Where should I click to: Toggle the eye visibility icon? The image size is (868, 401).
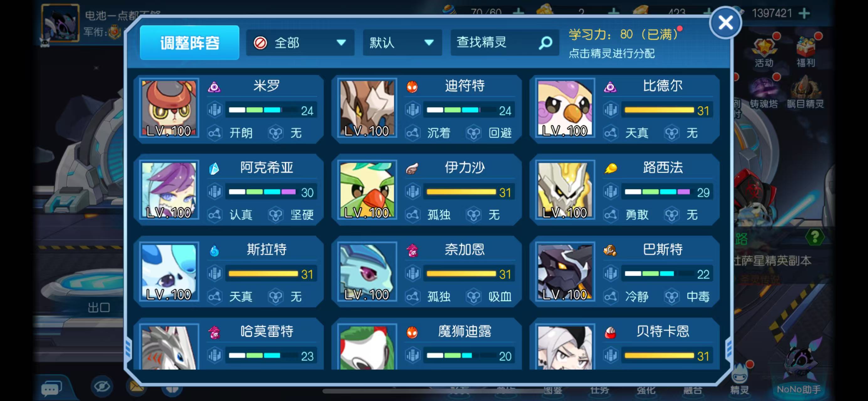[x=102, y=386]
